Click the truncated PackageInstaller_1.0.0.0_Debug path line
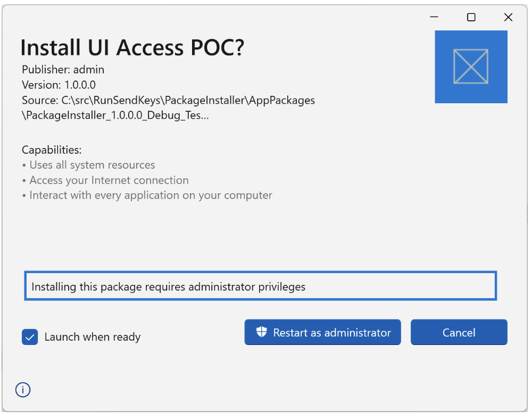The height and width of the screenshot is (419, 532). [x=115, y=115]
